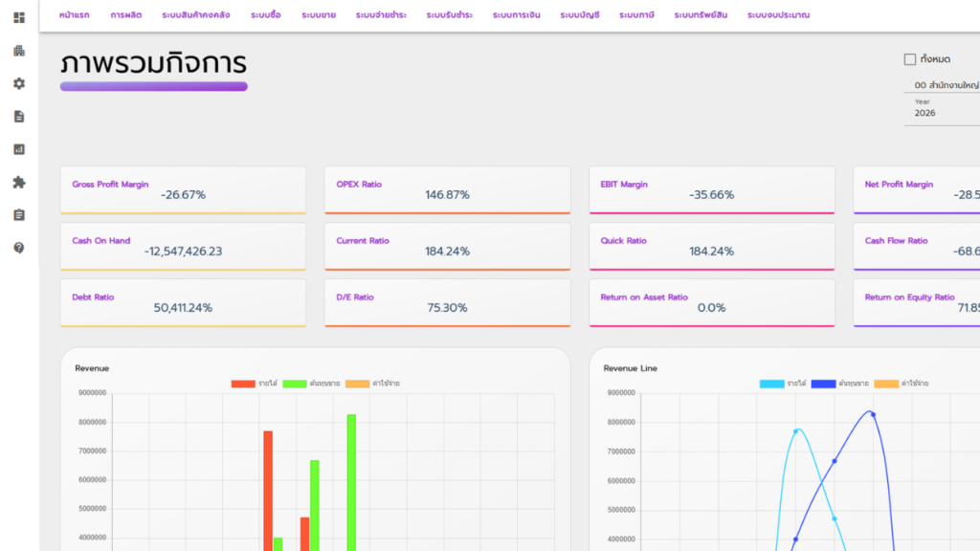
Task: Open the chart report icon in sidebar
Action: pos(19,149)
